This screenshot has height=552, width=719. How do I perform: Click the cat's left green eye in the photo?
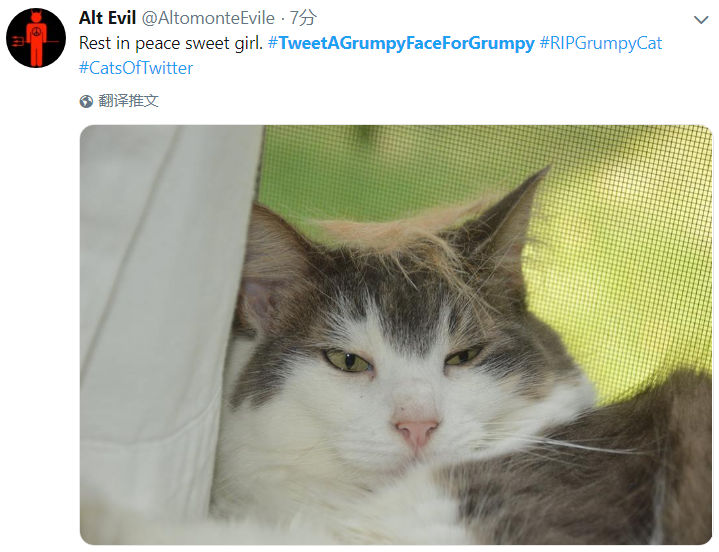coord(347,360)
